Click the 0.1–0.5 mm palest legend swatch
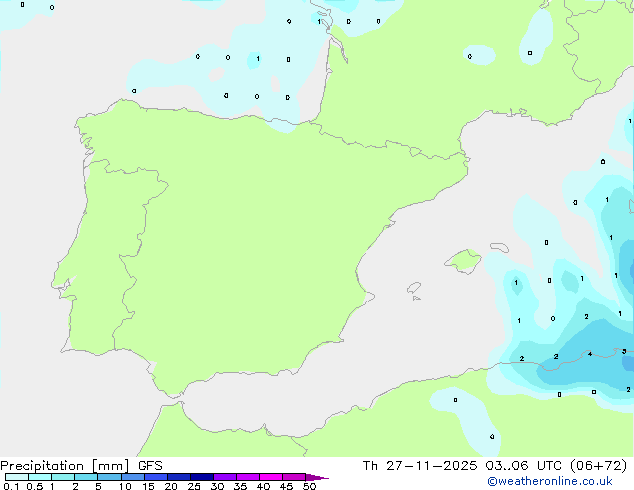634x490 pixels. coord(17,477)
